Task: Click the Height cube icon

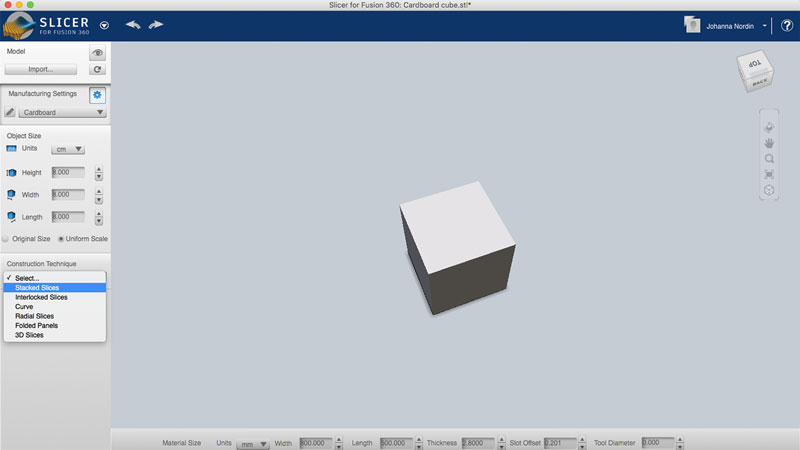Action: click(x=11, y=173)
